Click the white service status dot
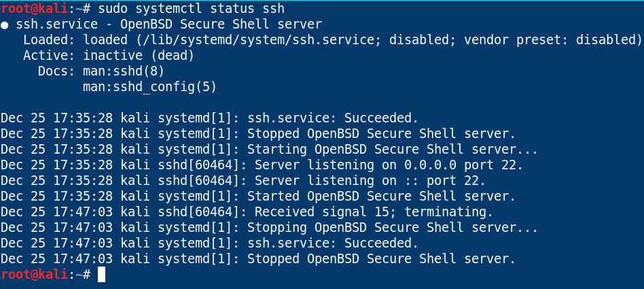This screenshot has height=289, width=644. pos(5,25)
